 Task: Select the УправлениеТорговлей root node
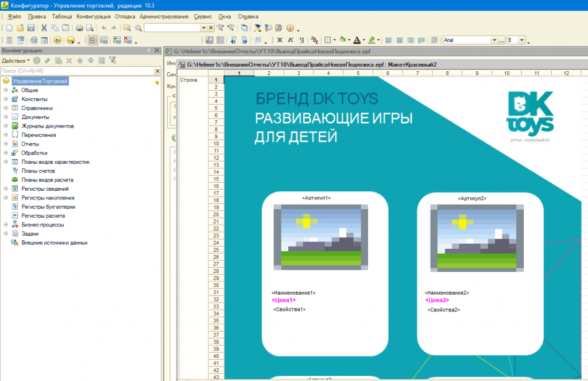tap(40, 81)
